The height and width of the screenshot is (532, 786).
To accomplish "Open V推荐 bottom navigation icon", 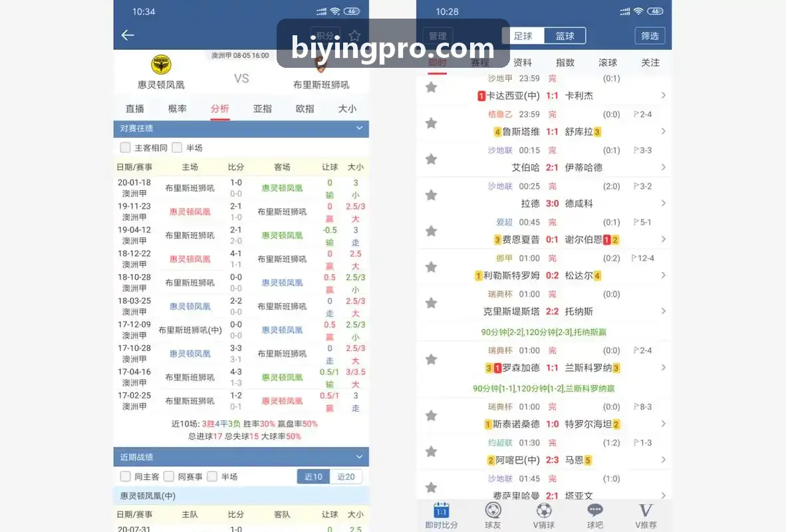I will coord(646,511).
